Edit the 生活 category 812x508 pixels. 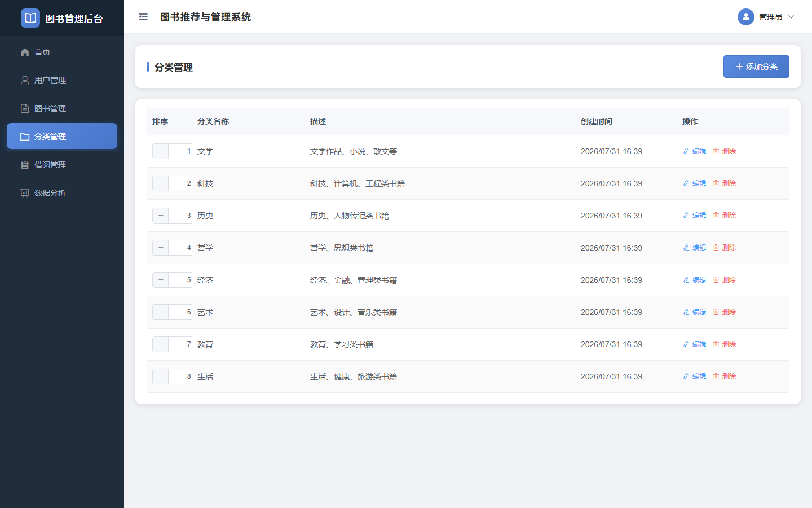point(695,376)
